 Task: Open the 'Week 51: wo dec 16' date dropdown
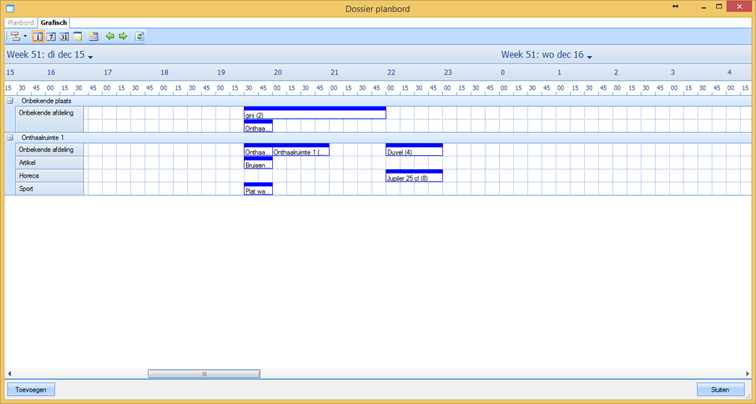(591, 57)
